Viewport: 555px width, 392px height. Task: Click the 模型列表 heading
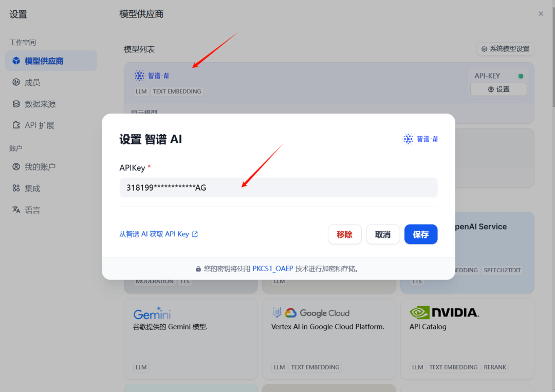139,49
